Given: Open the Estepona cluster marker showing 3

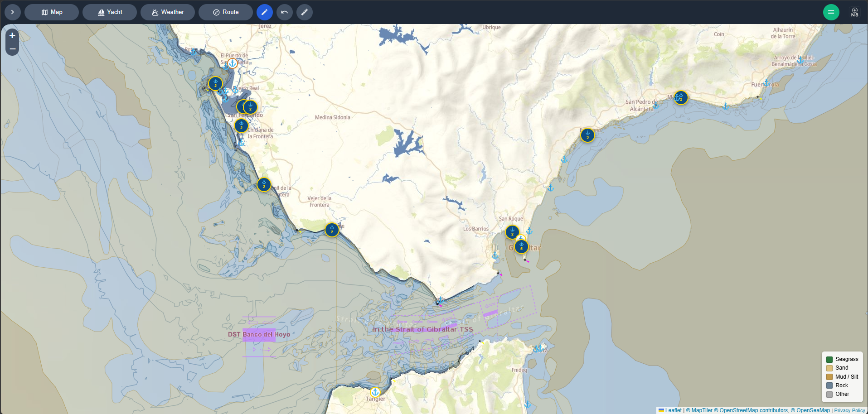Looking at the screenshot, I should click(x=587, y=135).
